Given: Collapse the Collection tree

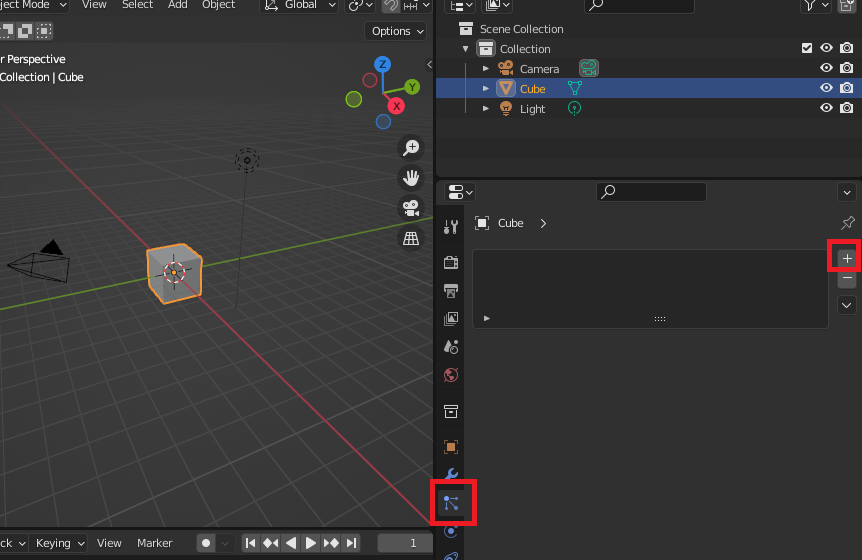Looking at the screenshot, I should pos(466,49).
